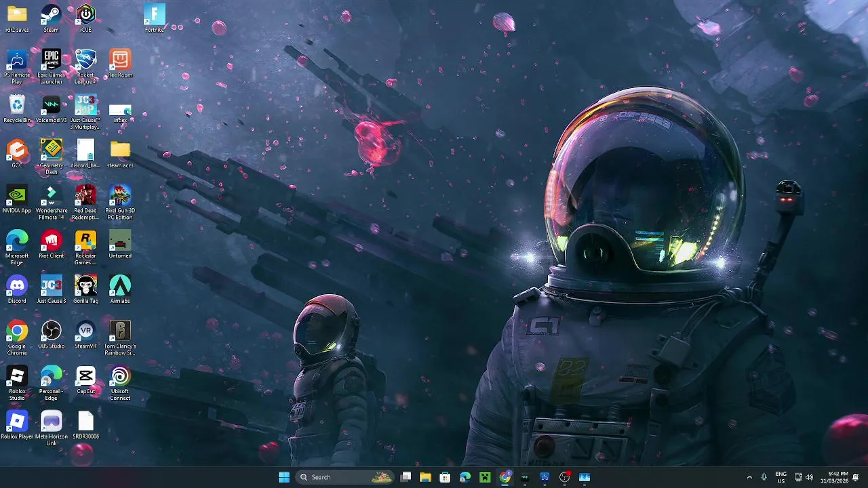Switch to PS Remote Play in taskbar

[x=545, y=477]
